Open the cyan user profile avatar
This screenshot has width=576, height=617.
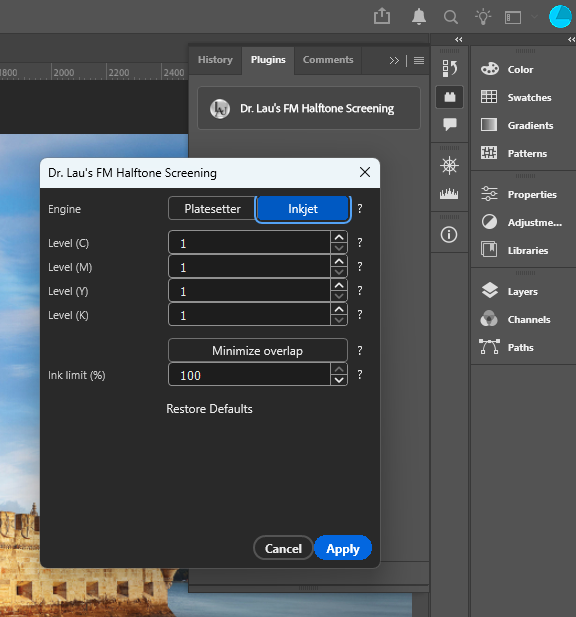(x=560, y=17)
